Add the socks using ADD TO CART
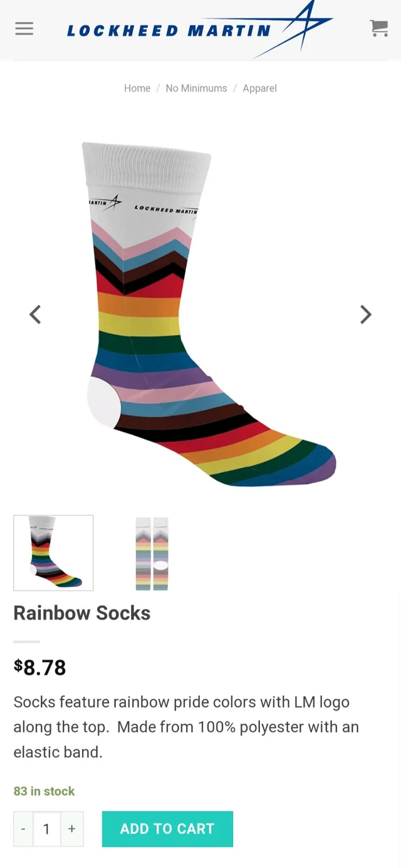Image resolution: width=401 pixels, height=868 pixels. click(x=167, y=828)
